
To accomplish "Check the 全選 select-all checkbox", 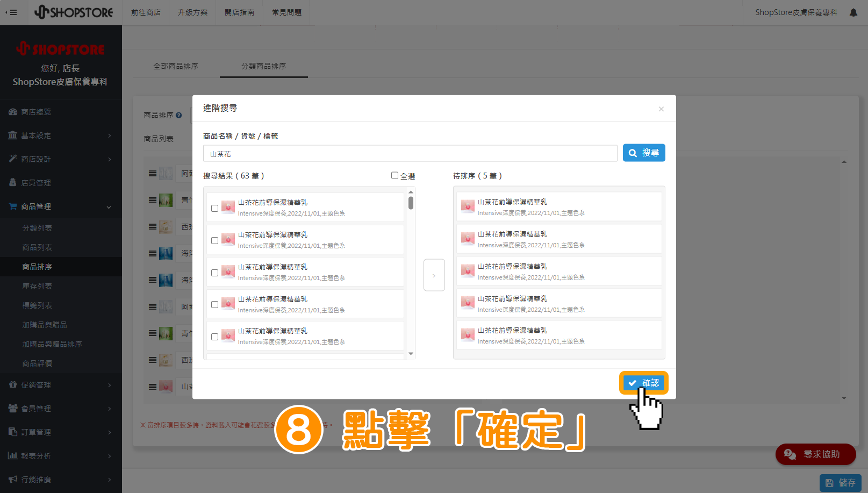I will [394, 175].
